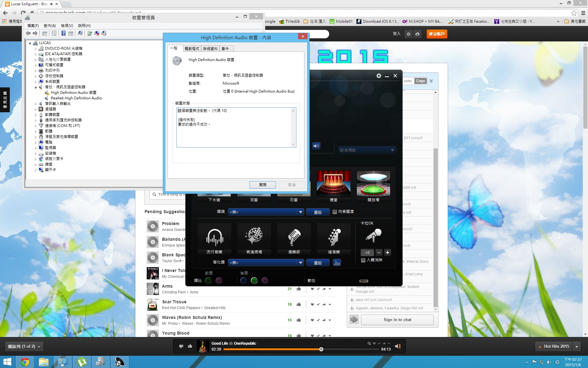Reset the 等化器 equalizer with 重設
The image size is (588, 368).
pyautogui.click(x=318, y=263)
